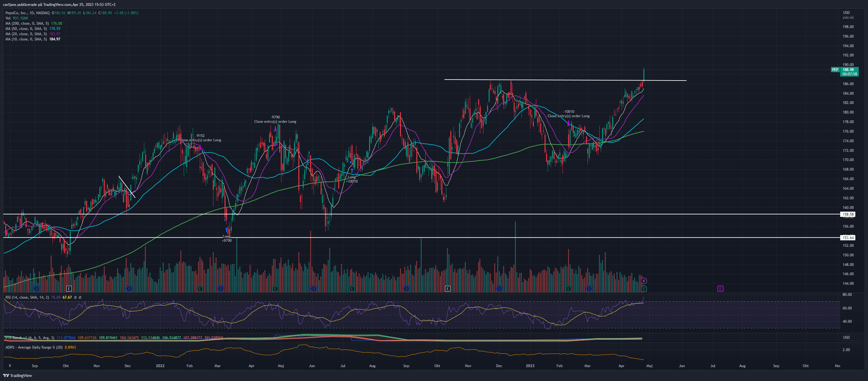Click the purple lightning event icon
Image resolution: width=868 pixels, height=381 pixels.
coord(644,281)
